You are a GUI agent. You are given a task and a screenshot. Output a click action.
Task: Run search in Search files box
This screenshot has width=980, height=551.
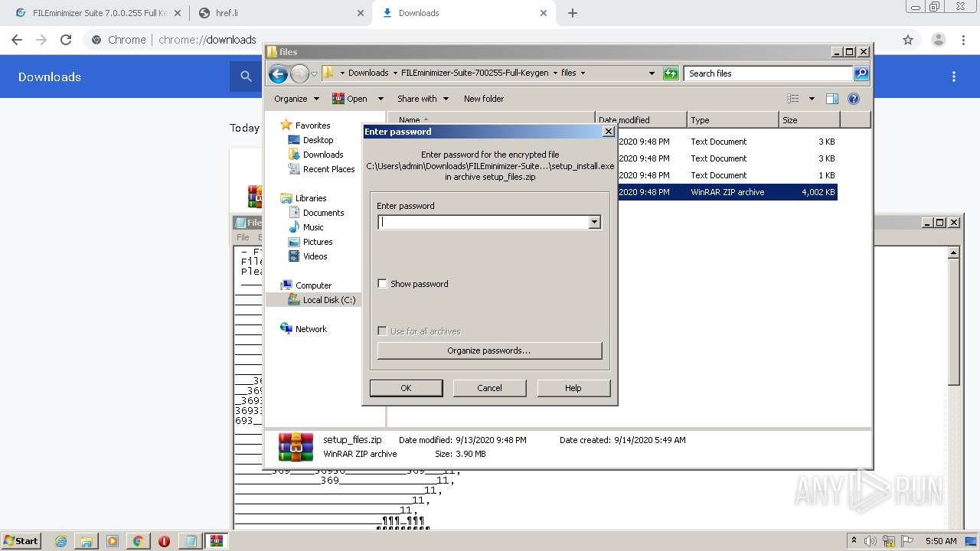tap(861, 73)
